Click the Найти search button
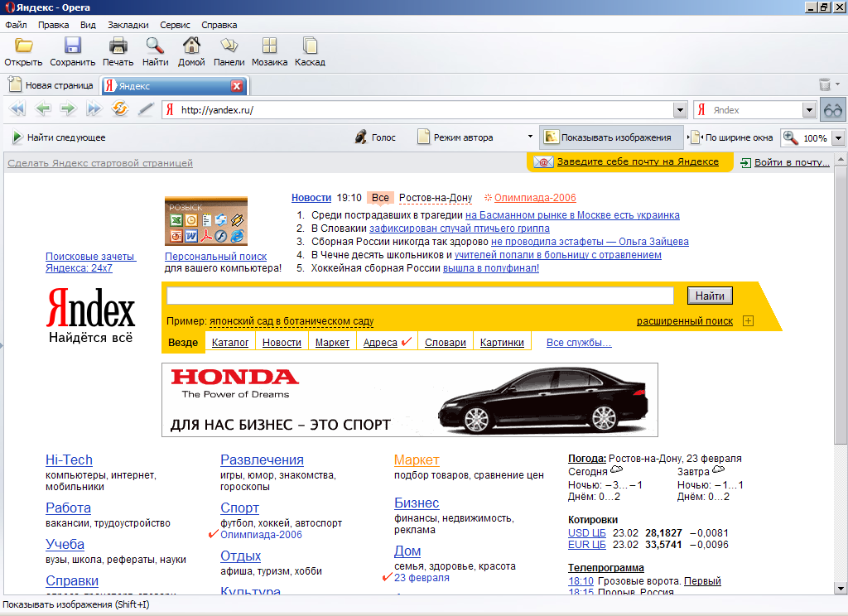The image size is (848, 616). pyautogui.click(x=710, y=296)
